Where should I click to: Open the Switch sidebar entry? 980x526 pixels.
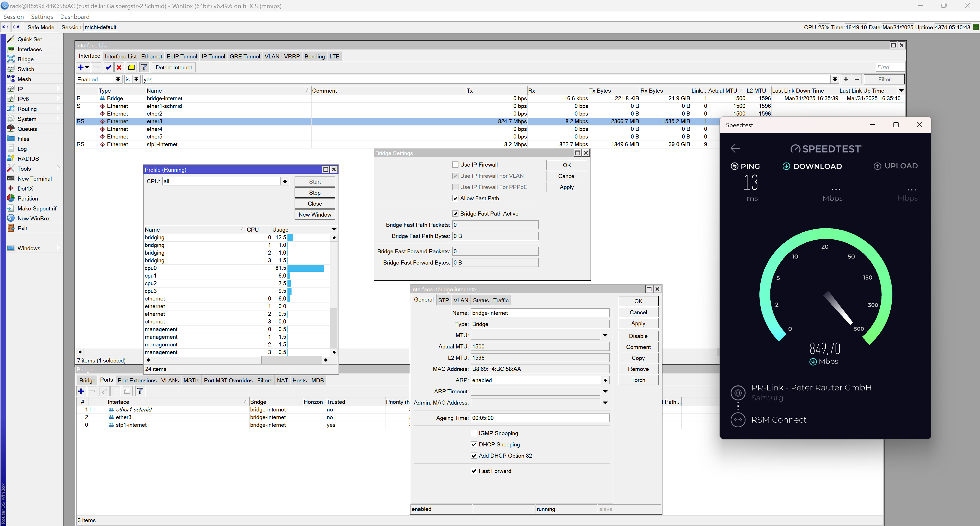tap(26, 69)
